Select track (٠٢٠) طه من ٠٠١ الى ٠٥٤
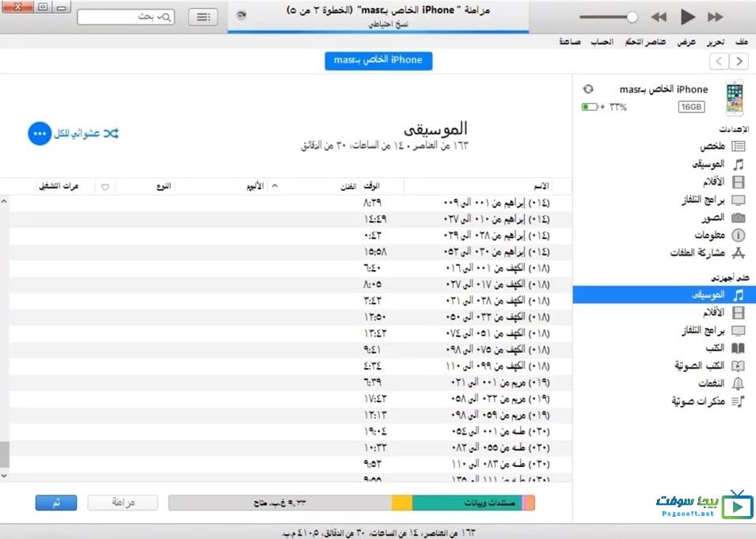 tap(291, 431)
